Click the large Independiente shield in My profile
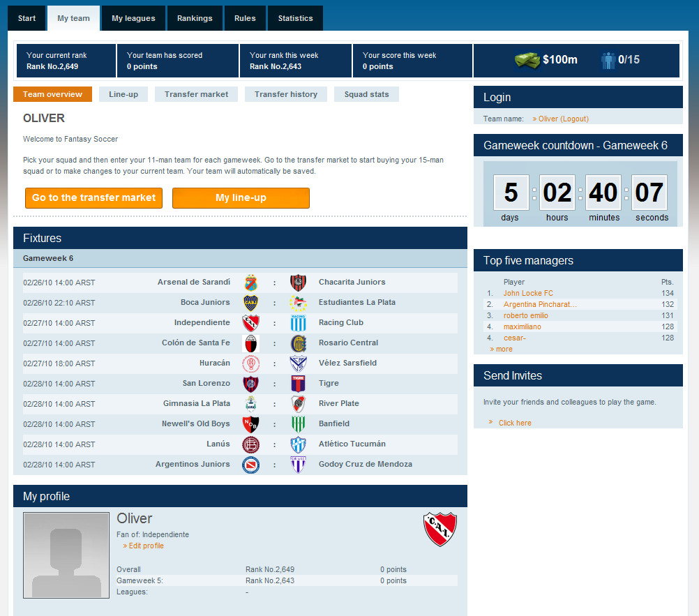 click(x=440, y=529)
